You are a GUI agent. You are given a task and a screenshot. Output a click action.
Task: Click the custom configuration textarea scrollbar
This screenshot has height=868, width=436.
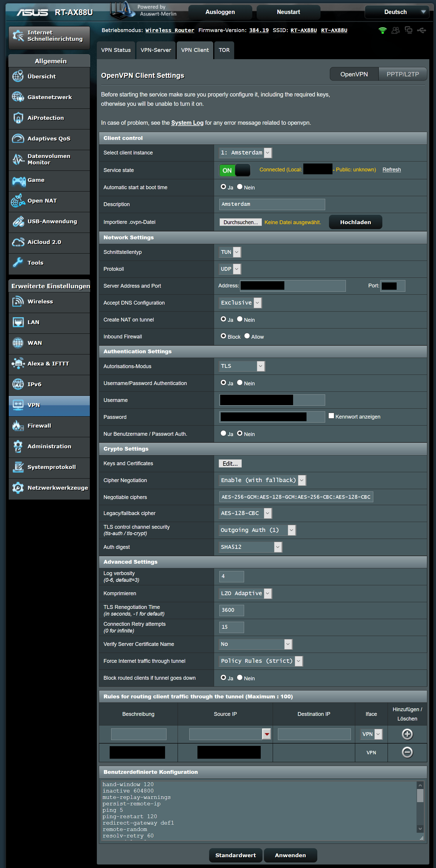420,807
